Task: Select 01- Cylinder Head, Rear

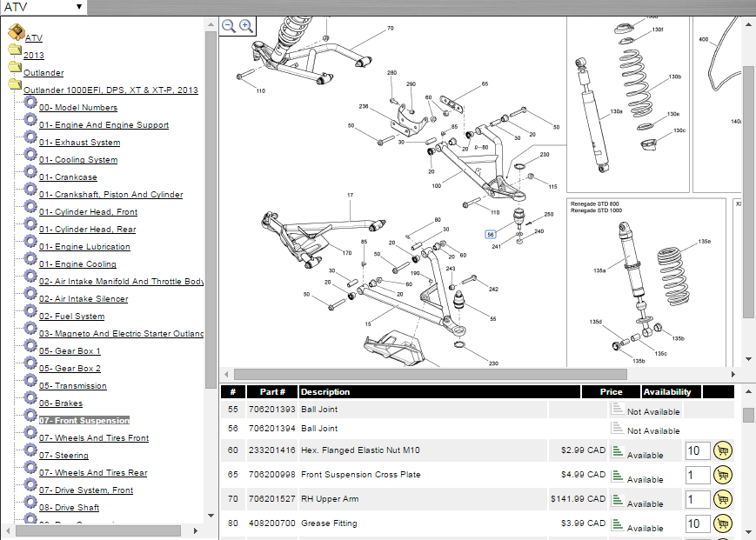Action: 88,230
